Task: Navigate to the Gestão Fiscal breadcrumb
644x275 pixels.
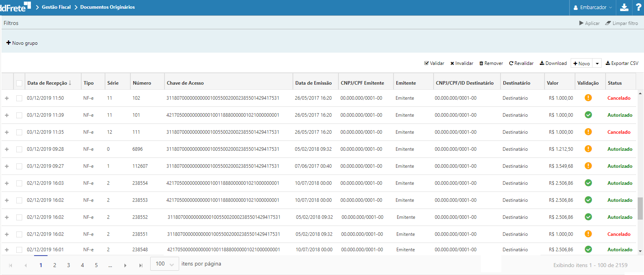Action: 56,7
